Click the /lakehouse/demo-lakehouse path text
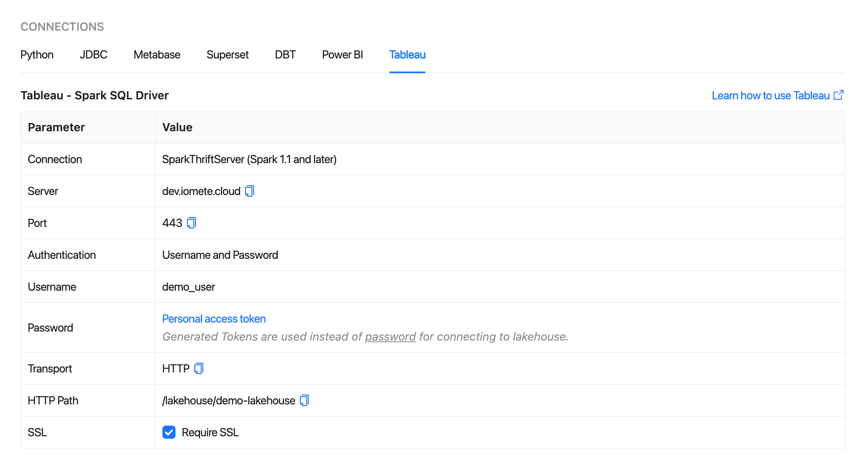The height and width of the screenshot is (471, 868). point(229,400)
